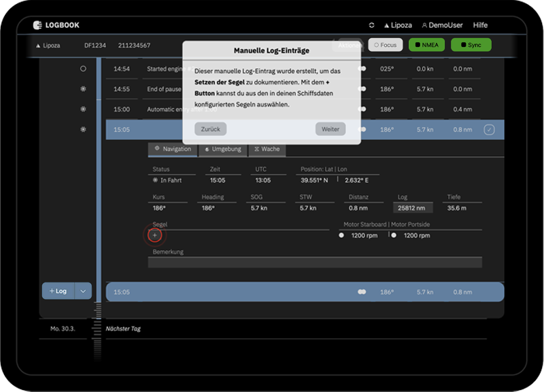Click the Heading value 186°

coord(208,209)
